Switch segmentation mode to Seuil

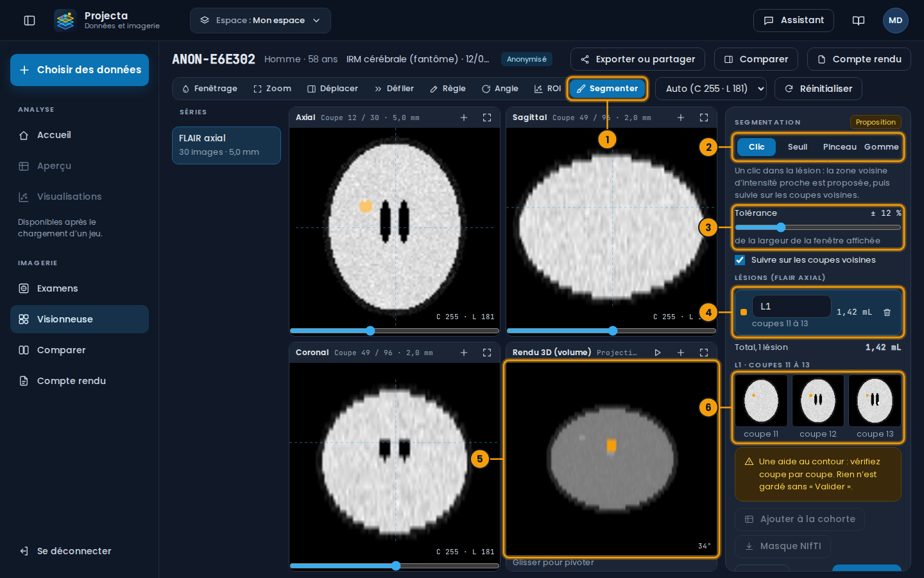click(798, 147)
